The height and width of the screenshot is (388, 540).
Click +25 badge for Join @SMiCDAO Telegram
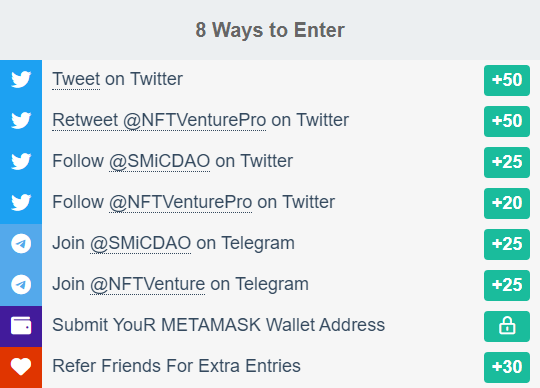507,244
